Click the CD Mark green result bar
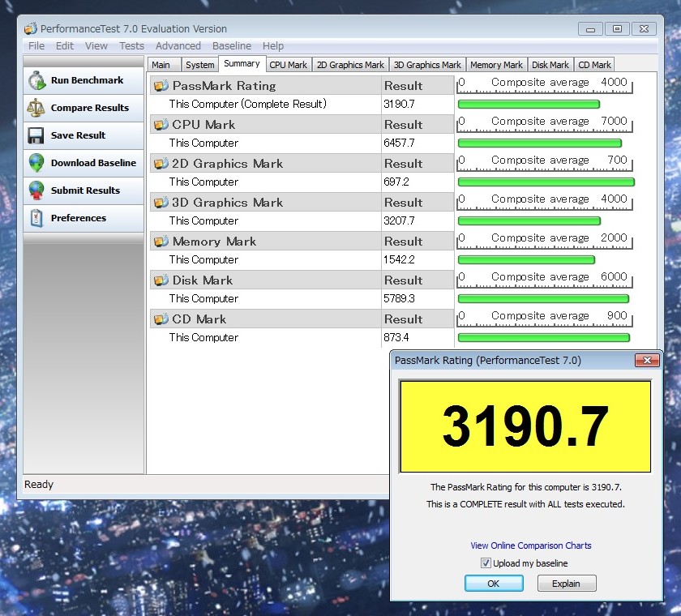Image resolution: width=681 pixels, height=616 pixels. click(544, 338)
